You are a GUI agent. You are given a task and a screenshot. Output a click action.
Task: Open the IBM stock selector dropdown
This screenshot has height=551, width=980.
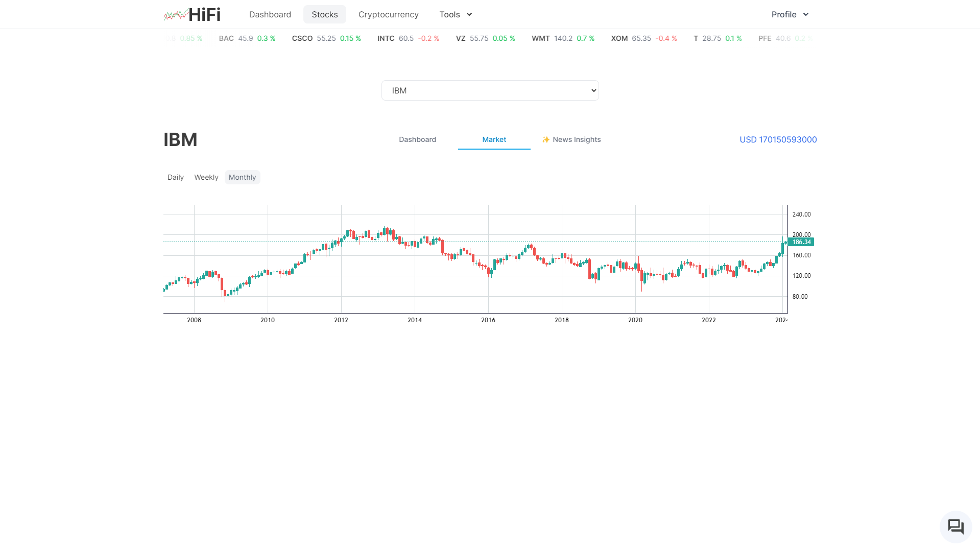(490, 90)
